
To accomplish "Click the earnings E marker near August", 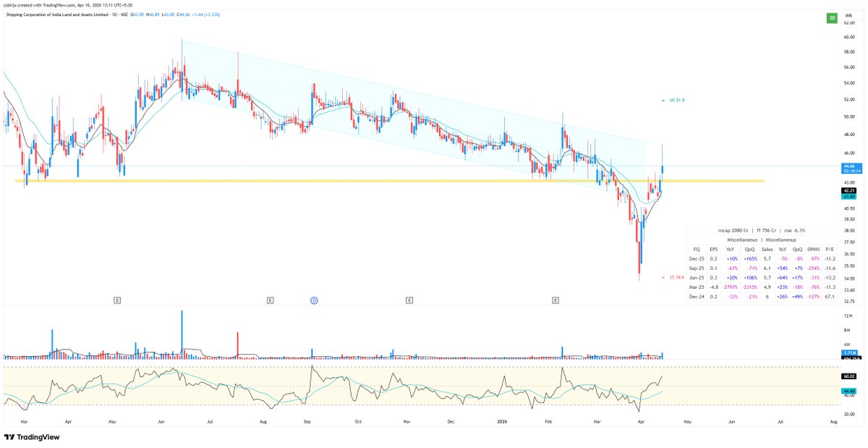I will 269,299.
